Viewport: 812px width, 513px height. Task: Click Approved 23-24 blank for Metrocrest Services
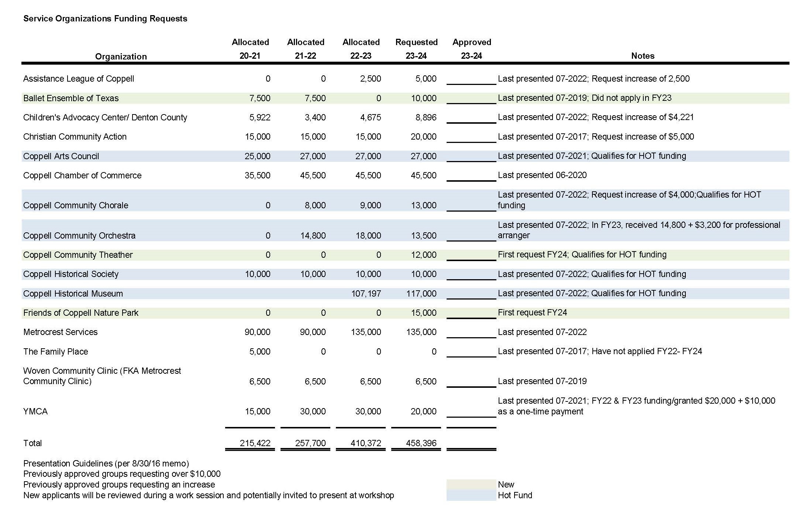click(x=471, y=332)
